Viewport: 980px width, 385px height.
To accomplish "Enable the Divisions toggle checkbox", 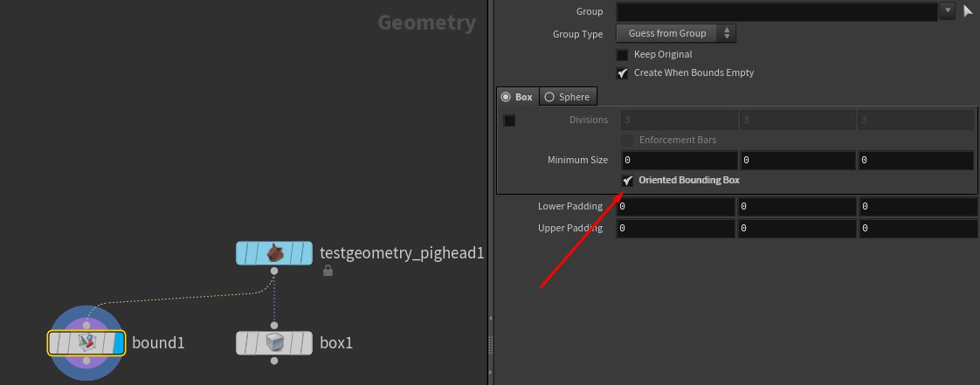I will [509, 120].
